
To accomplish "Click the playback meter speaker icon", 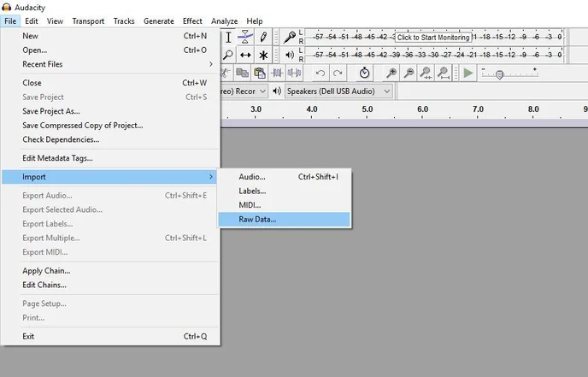I will point(290,56).
